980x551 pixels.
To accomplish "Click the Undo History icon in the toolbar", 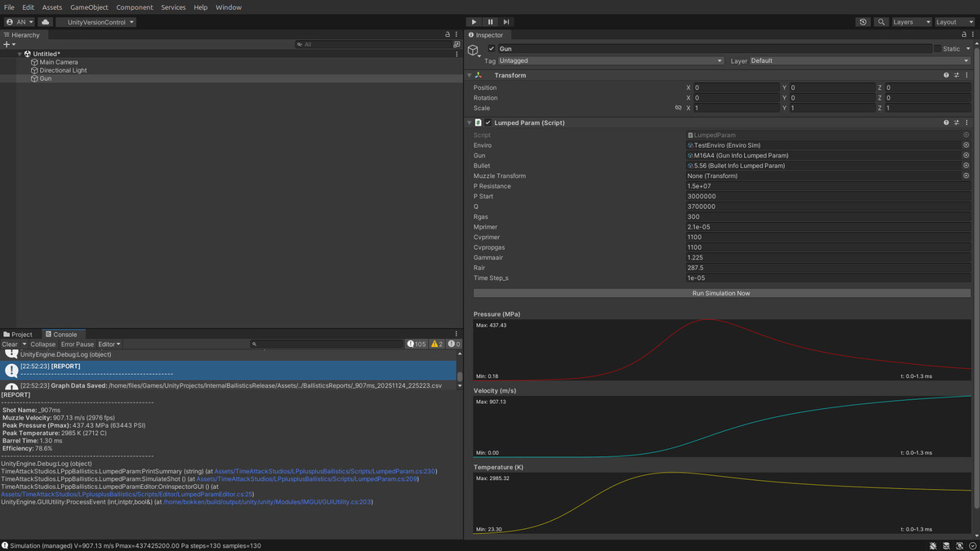I will (x=863, y=22).
